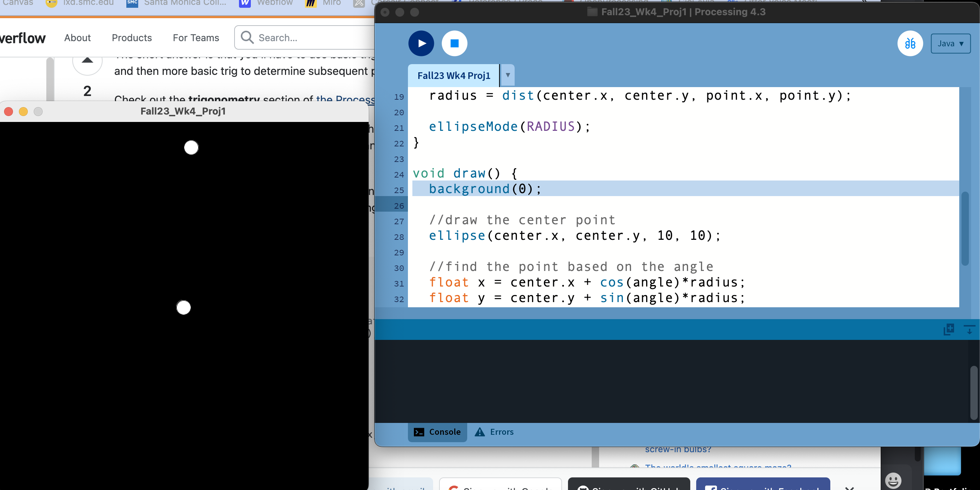Toggle the Processing debugger butterfly icon
This screenshot has width=980, height=490.
(x=910, y=43)
